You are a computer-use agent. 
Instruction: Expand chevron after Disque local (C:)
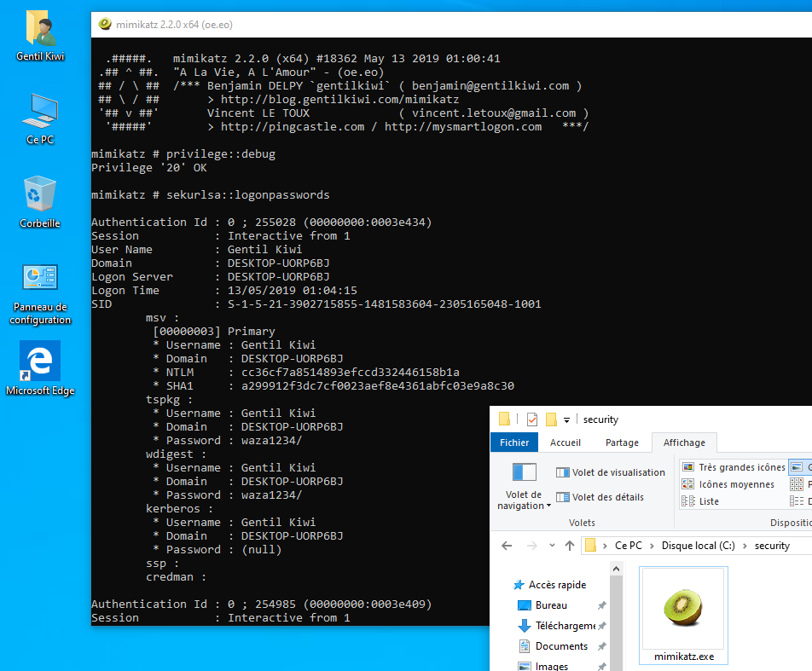[745, 546]
